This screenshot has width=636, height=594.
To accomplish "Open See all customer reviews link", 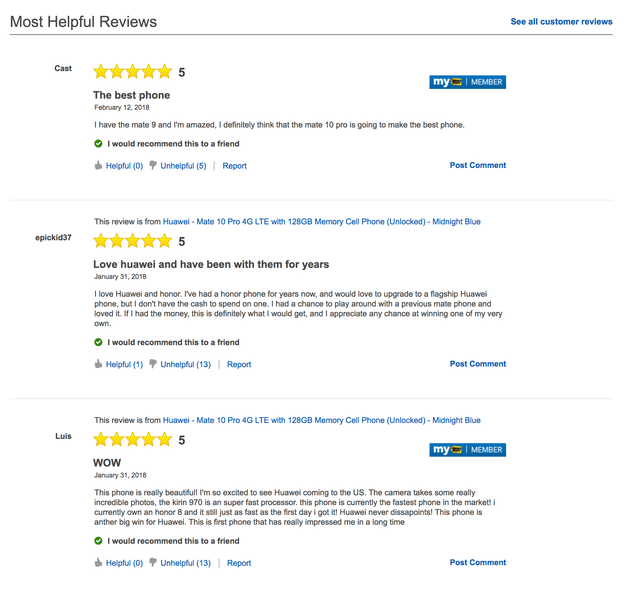I will tap(561, 22).
